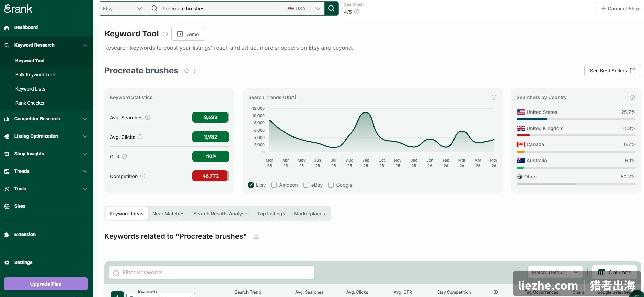Click the Avg. Clicks info icon
The width and height of the screenshot is (644, 297).
click(140, 137)
